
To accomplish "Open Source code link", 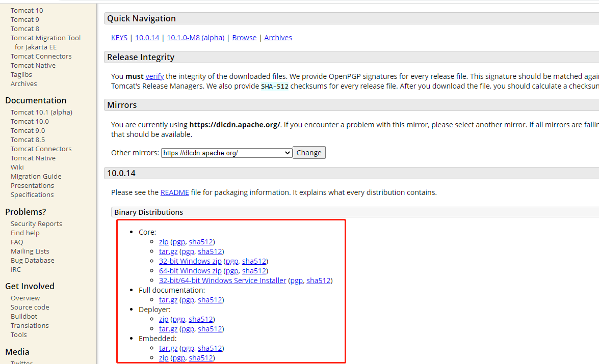I will coord(30,307).
